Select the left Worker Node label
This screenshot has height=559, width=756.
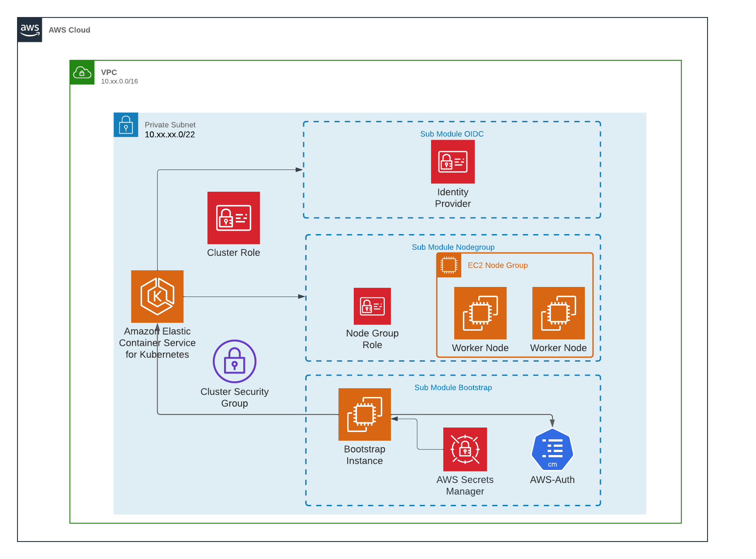pyautogui.click(x=480, y=348)
